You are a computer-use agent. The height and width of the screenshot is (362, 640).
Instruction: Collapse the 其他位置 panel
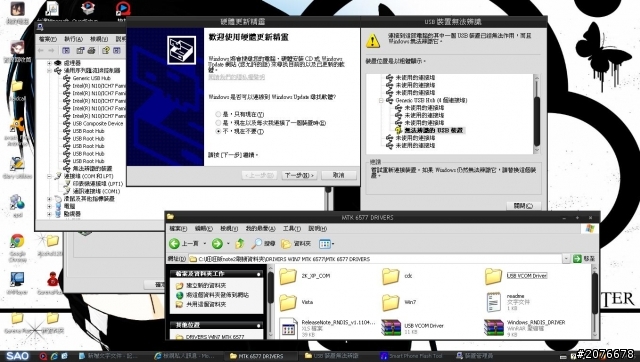[258, 325]
